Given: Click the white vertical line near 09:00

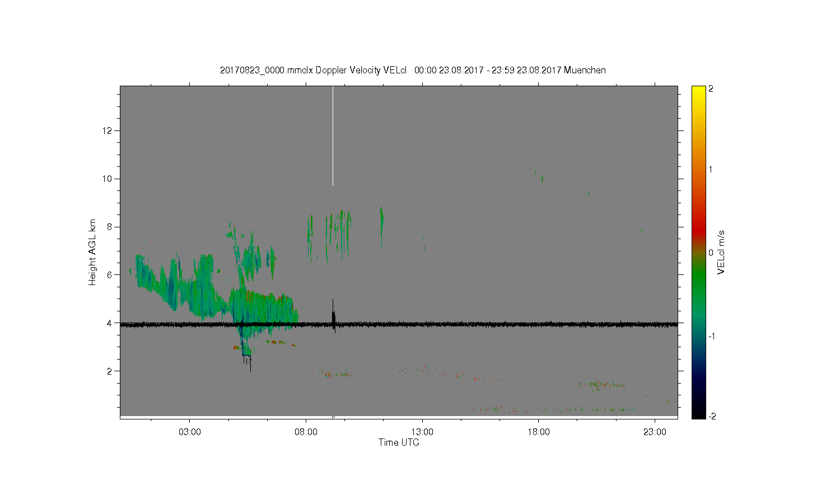Looking at the screenshot, I should pyautogui.click(x=333, y=136).
